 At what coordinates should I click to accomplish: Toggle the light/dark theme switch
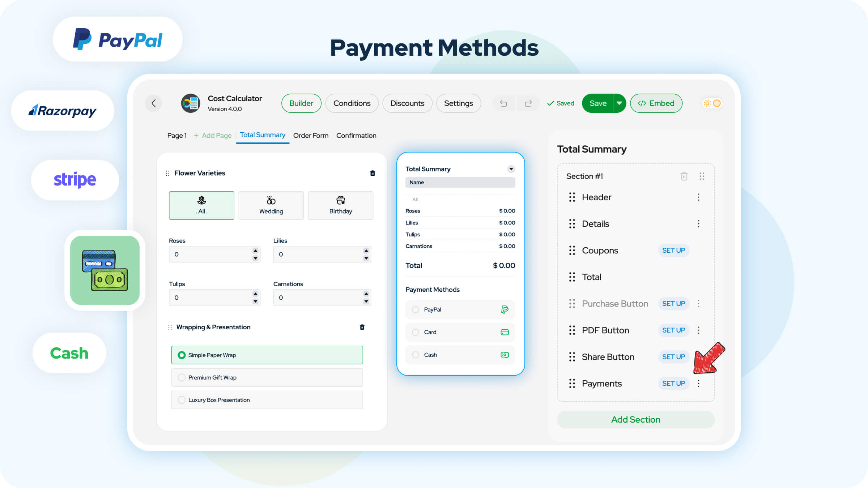[x=712, y=103]
